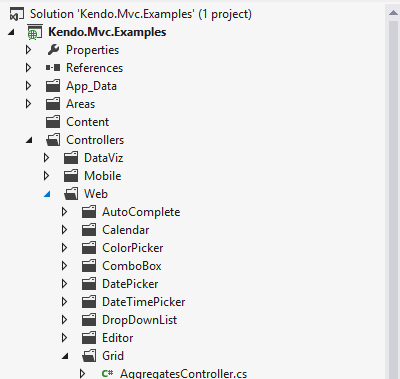This screenshot has width=400, height=379.
Task: Expand the App_Data folder arrow
Action: pos(28,86)
